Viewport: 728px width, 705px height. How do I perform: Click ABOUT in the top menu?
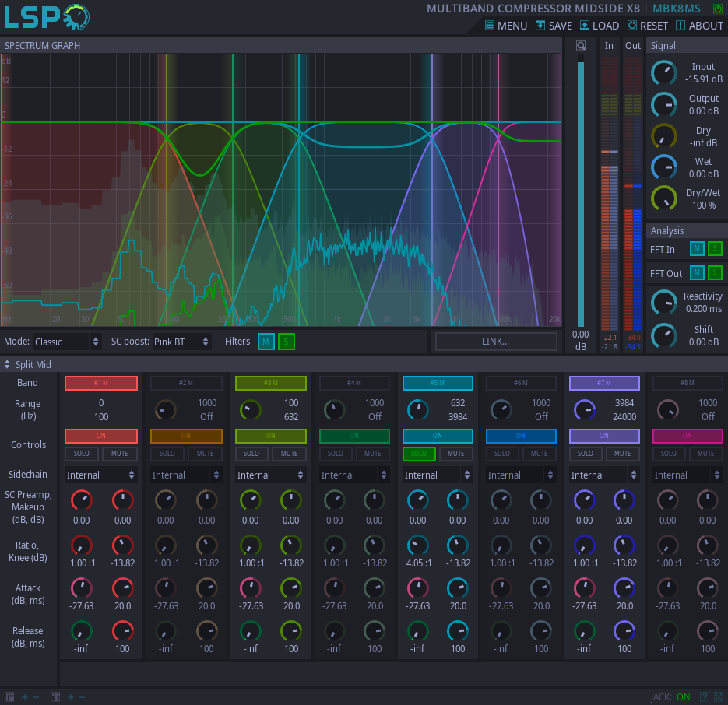pyautogui.click(x=699, y=26)
